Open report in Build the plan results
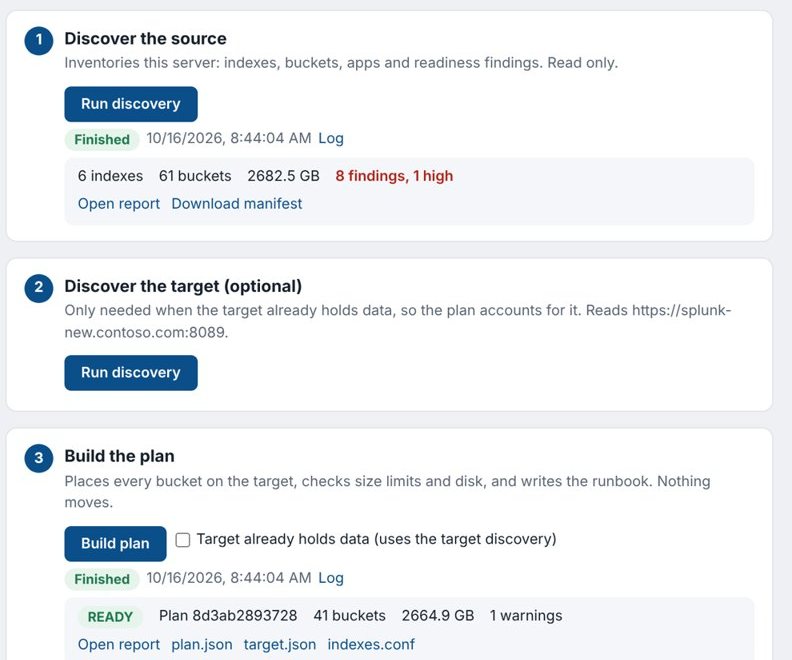 click(x=119, y=644)
